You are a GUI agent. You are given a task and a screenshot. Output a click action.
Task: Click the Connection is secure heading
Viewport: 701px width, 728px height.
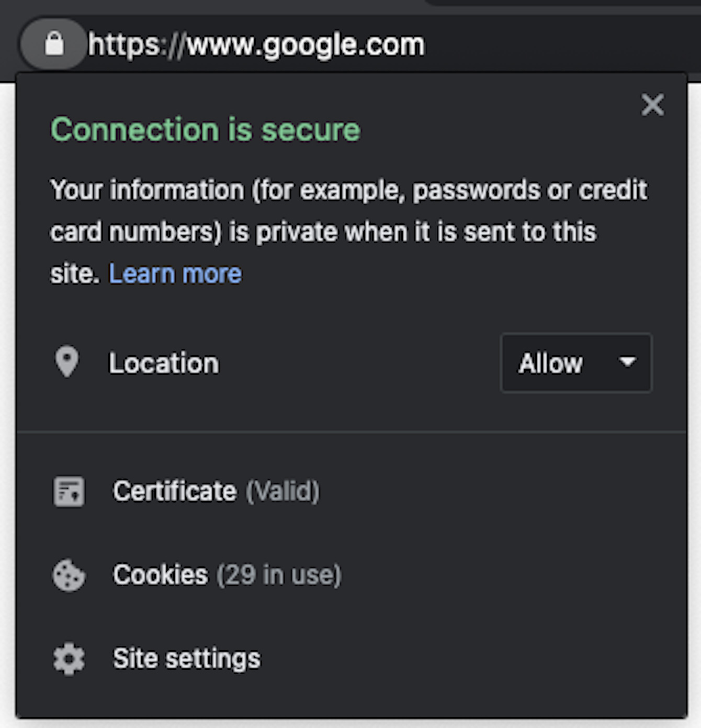click(x=205, y=130)
